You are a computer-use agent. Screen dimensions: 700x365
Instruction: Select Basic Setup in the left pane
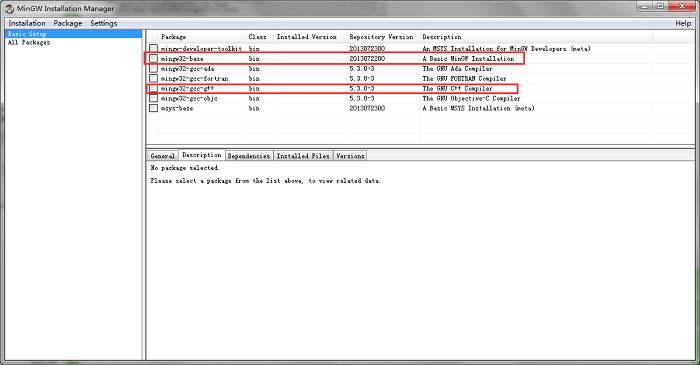(x=74, y=34)
